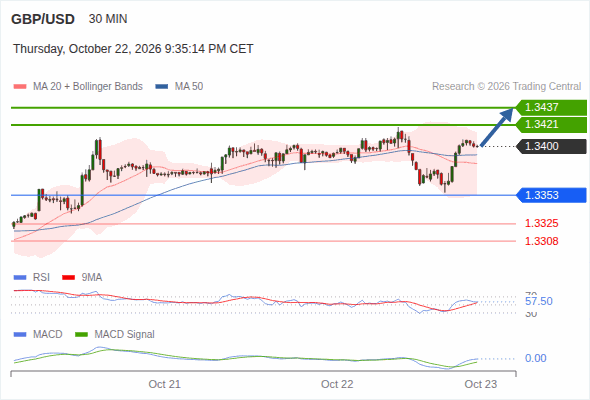Image resolution: width=590 pixels, height=400 pixels.
Task: Select the 30 MIN timeframe label
Action: (x=108, y=19)
